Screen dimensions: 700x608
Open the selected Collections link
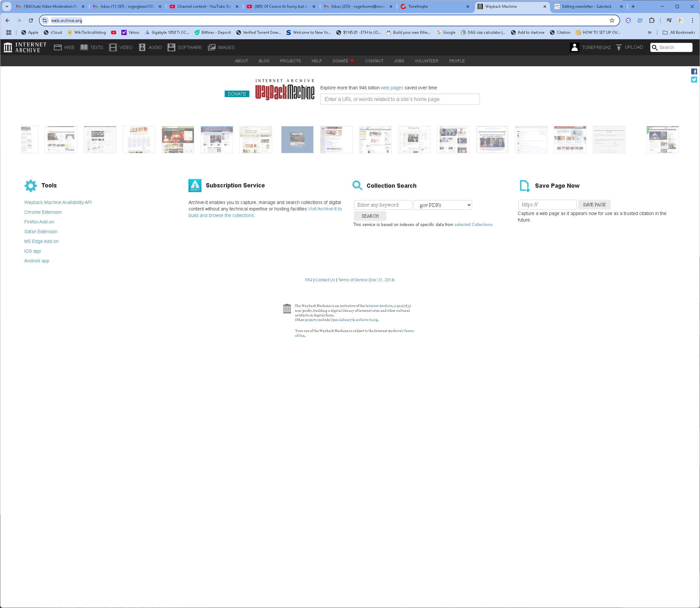coord(473,225)
